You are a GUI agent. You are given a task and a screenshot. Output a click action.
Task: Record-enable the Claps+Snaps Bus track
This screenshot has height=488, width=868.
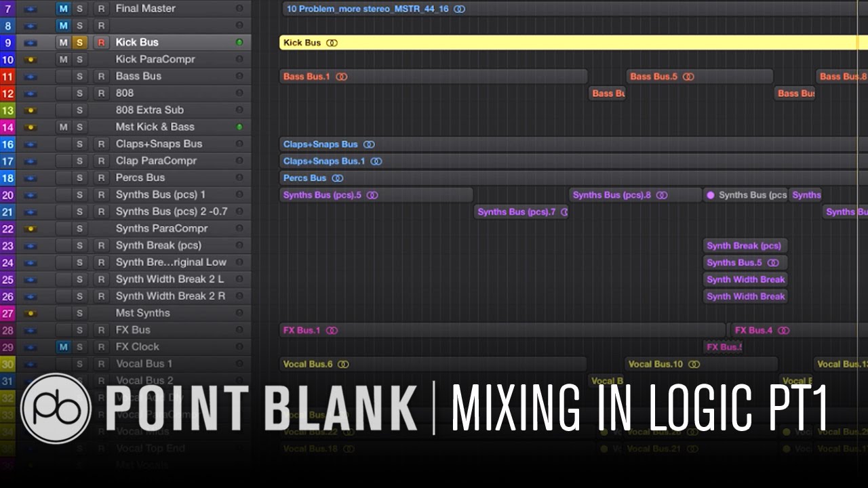101,144
